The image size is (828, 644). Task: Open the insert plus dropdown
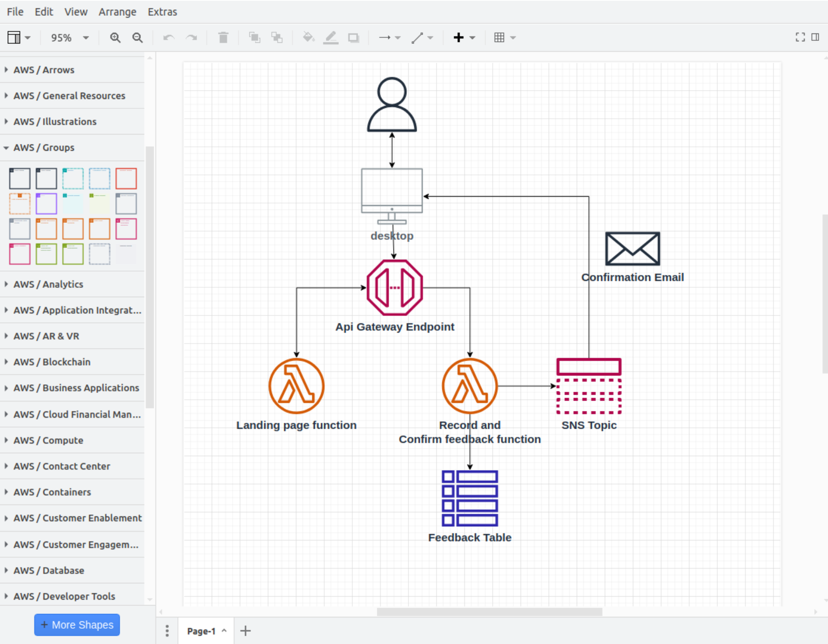click(464, 37)
